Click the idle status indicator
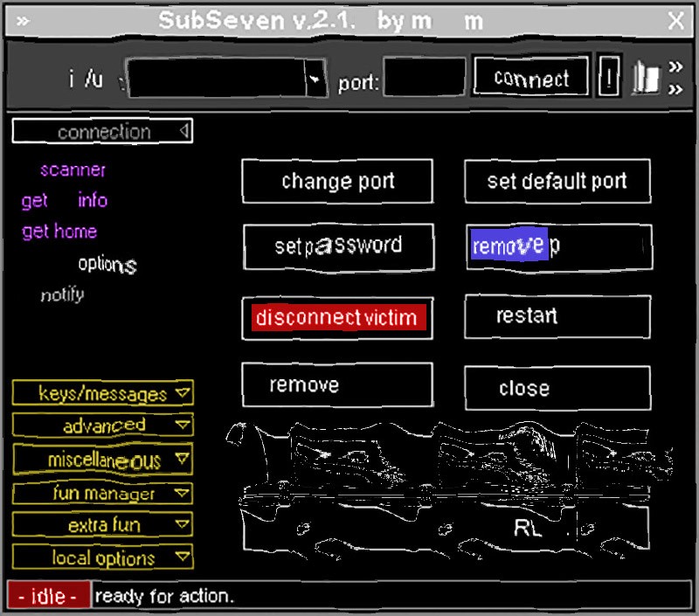Image resolution: width=699 pixels, height=616 pixels. coord(49,595)
